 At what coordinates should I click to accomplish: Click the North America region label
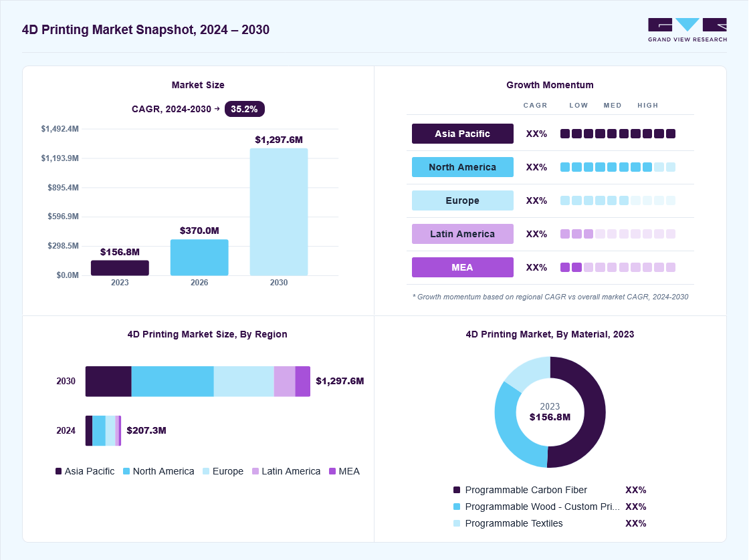tap(462, 167)
